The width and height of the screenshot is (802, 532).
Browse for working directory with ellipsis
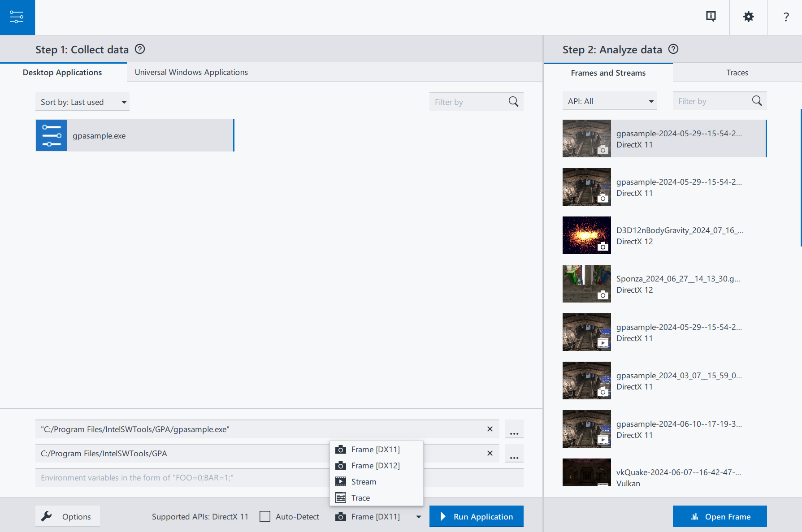[x=514, y=453]
